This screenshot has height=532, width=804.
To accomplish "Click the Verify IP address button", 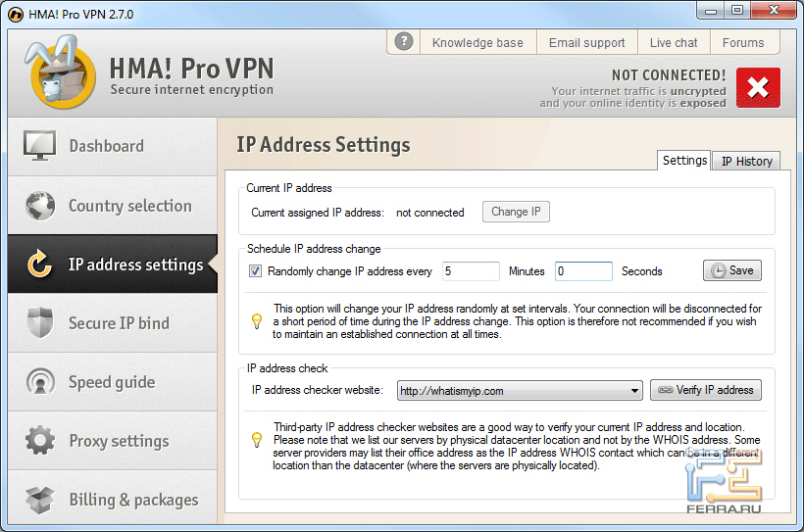I will click(705, 390).
